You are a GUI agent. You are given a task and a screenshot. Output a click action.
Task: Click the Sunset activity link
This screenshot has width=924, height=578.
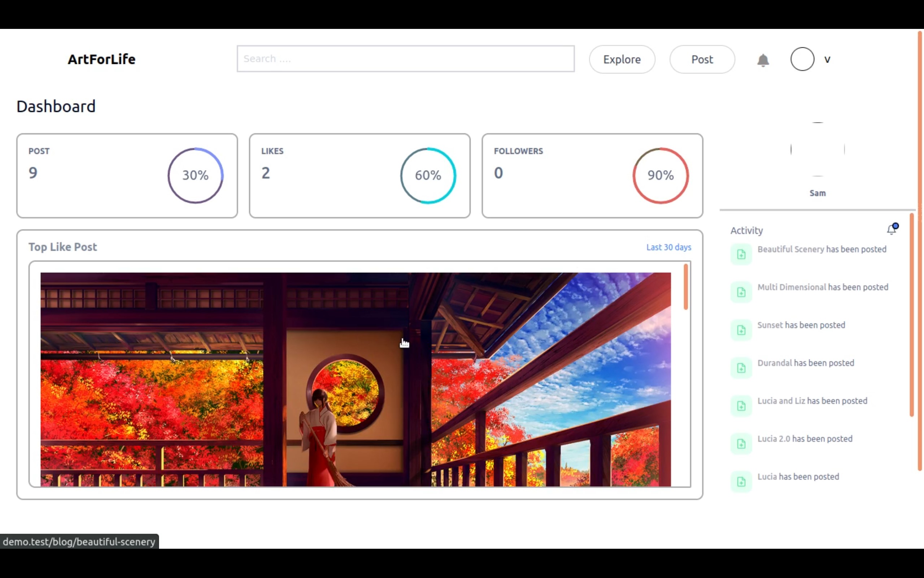pyautogui.click(x=770, y=325)
